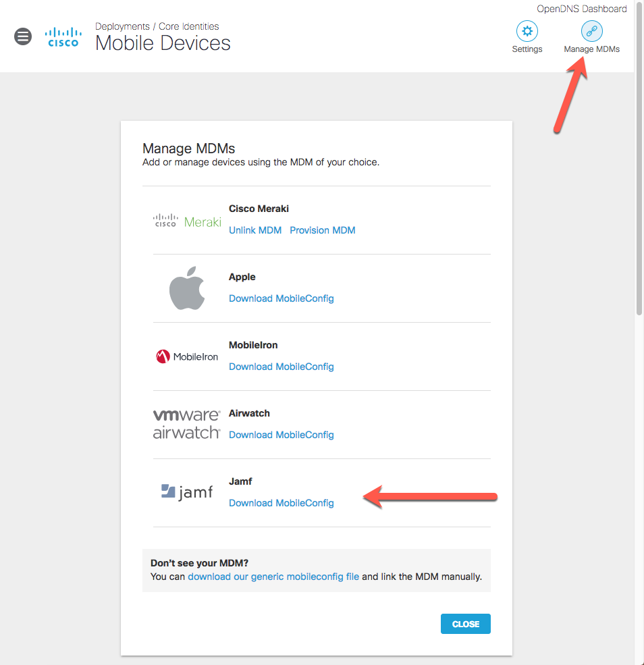
Task: Click the Apple logo
Action: coord(187,288)
